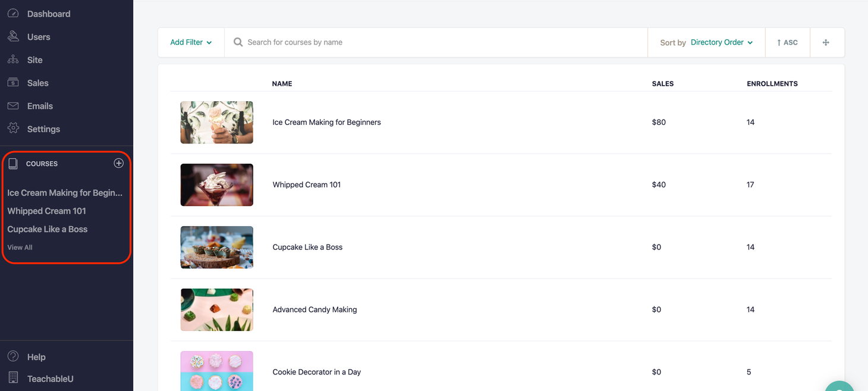Click the NAME column header
The width and height of the screenshot is (868, 391).
click(282, 84)
